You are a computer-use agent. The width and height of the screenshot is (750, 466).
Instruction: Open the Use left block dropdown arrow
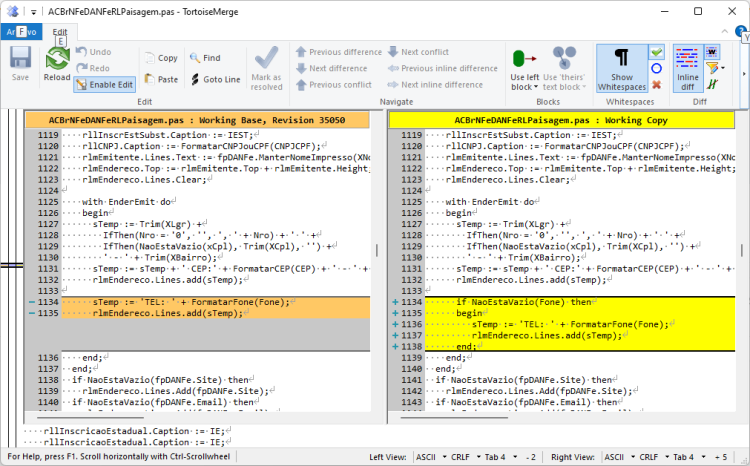tap(536, 87)
